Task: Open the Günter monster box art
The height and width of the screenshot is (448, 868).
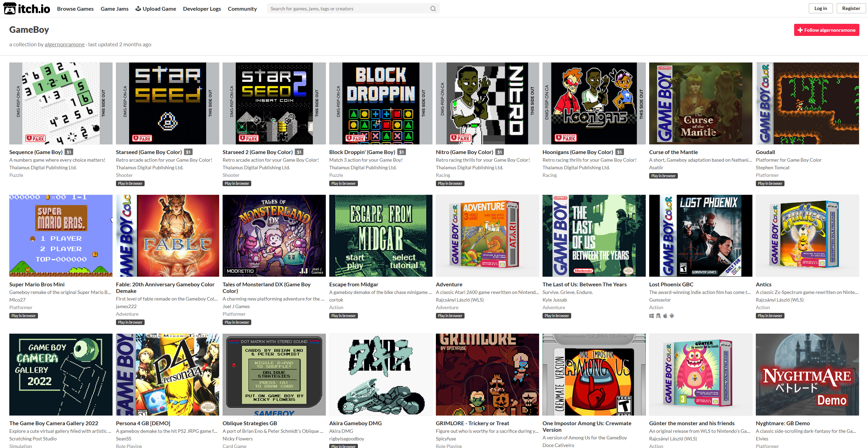Action: pyautogui.click(x=701, y=374)
